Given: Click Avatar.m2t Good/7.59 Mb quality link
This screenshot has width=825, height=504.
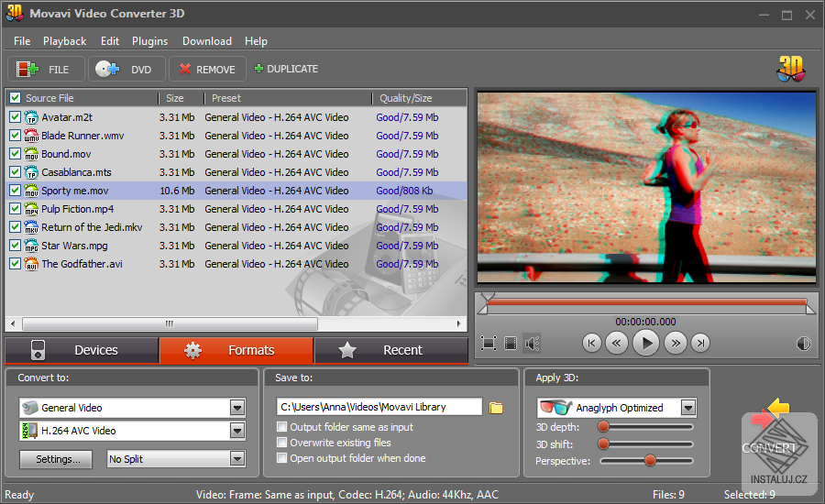Looking at the screenshot, I should tap(407, 117).
